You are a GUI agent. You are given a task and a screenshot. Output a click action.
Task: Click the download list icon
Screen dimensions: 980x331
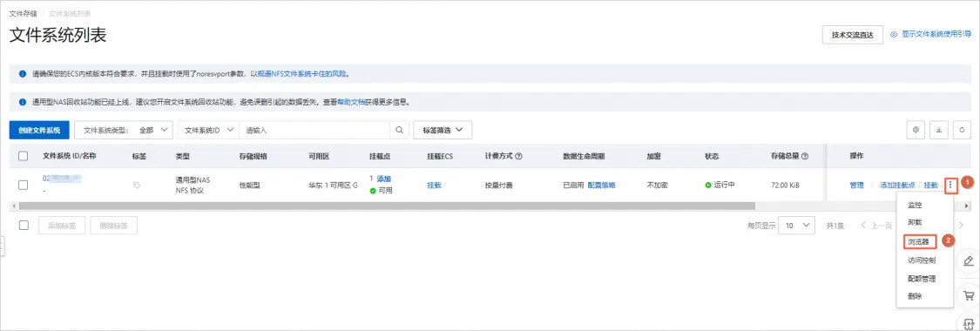click(x=938, y=130)
